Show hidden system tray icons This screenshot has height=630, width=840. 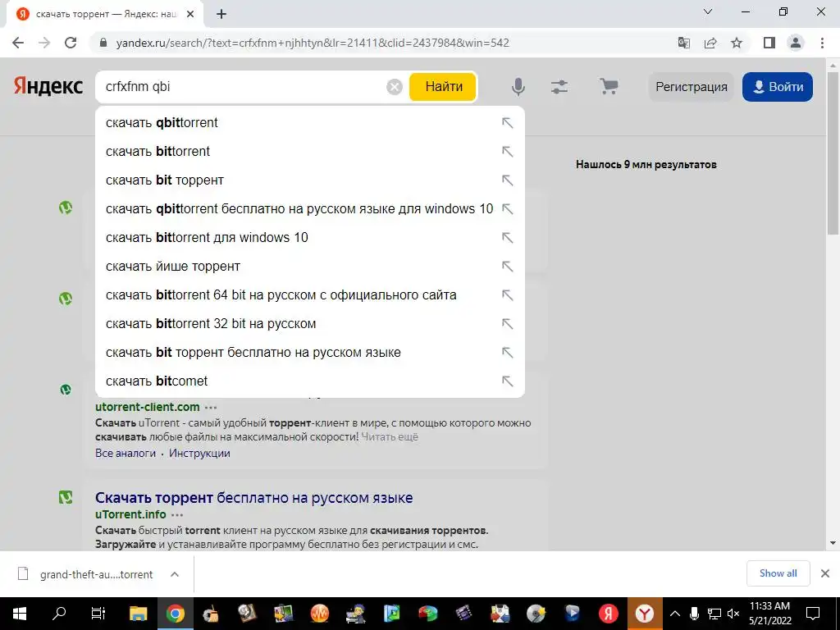click(x=675, y=614)
